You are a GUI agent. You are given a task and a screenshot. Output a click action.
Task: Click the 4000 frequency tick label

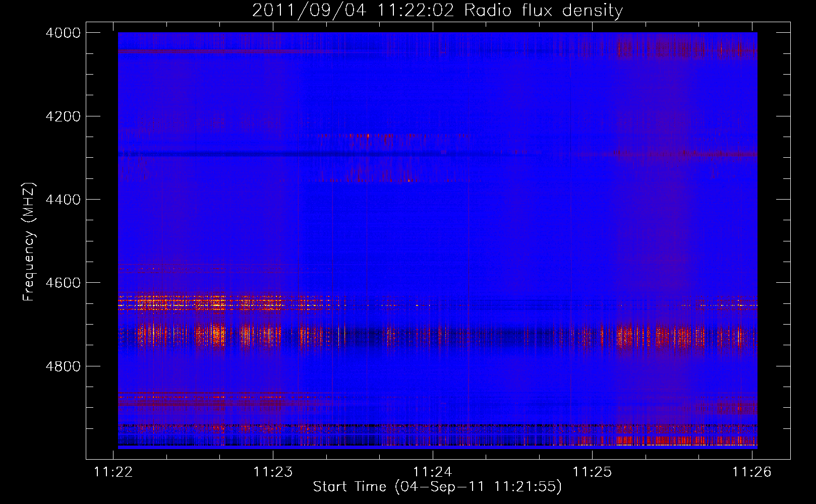point(63,33)
